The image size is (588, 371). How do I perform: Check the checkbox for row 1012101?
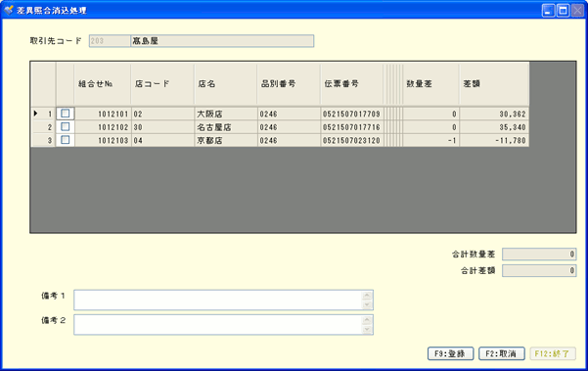click(x=66, y=114)
